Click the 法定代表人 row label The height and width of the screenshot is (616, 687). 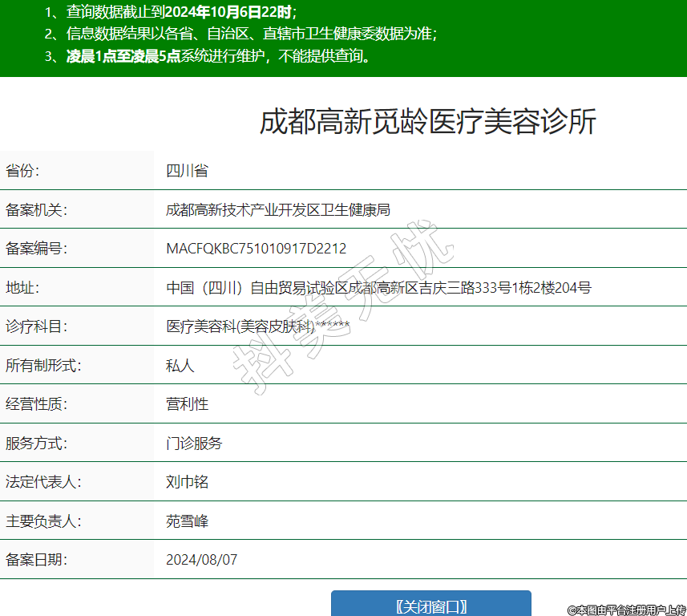point(43,482)
